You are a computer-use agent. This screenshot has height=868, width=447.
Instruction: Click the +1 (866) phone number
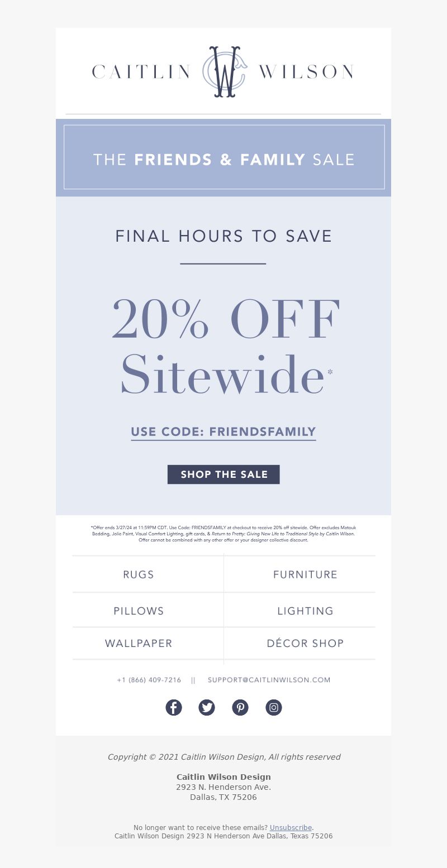coord(149,680)
